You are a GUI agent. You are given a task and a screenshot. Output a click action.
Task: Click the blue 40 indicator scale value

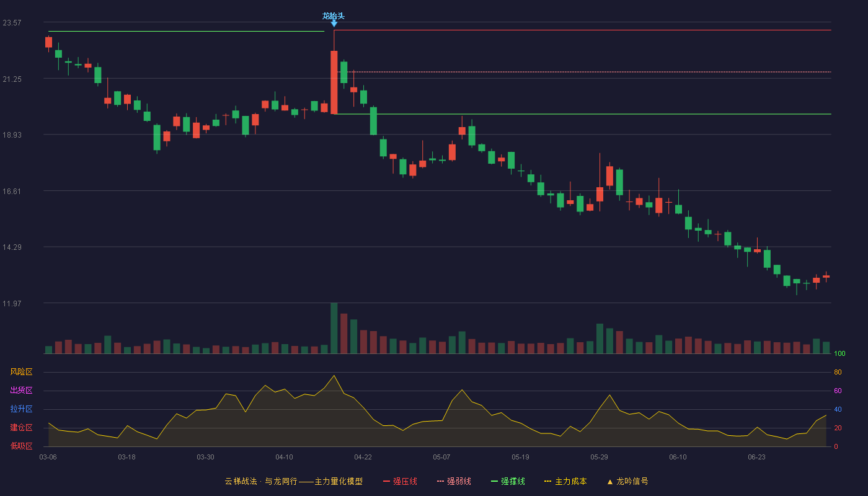pyautogui.click(x=838, y=409)
